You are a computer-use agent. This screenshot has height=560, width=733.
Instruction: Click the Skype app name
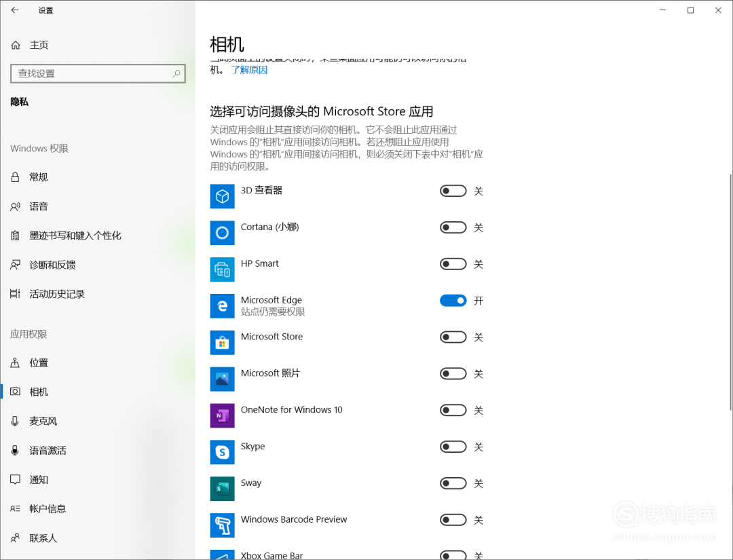253,447
